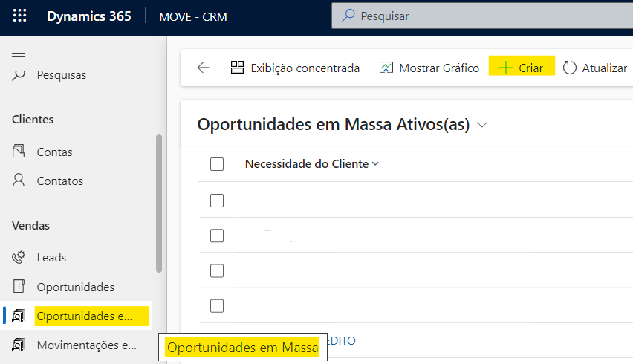633x364 pixels.
Task: Click the sidebar vertical scrollbar
Action: tap(158, 204)
